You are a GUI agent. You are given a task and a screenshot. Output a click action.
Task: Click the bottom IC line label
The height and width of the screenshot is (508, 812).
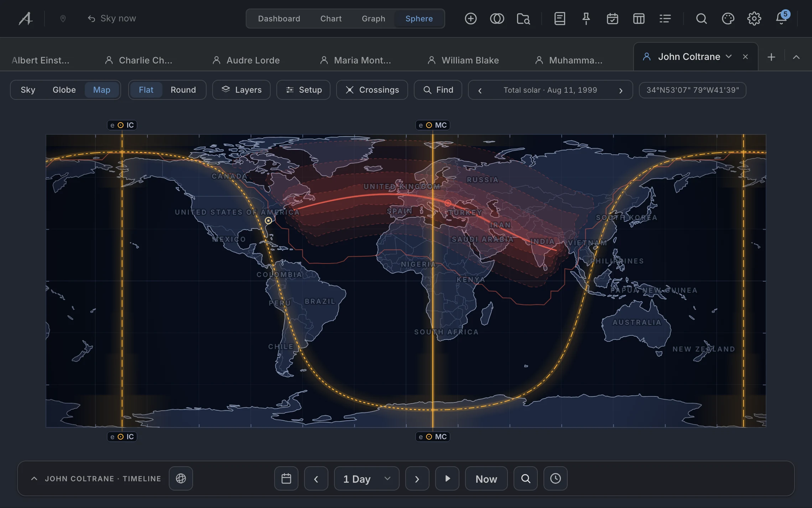click(x=122, y=437)
